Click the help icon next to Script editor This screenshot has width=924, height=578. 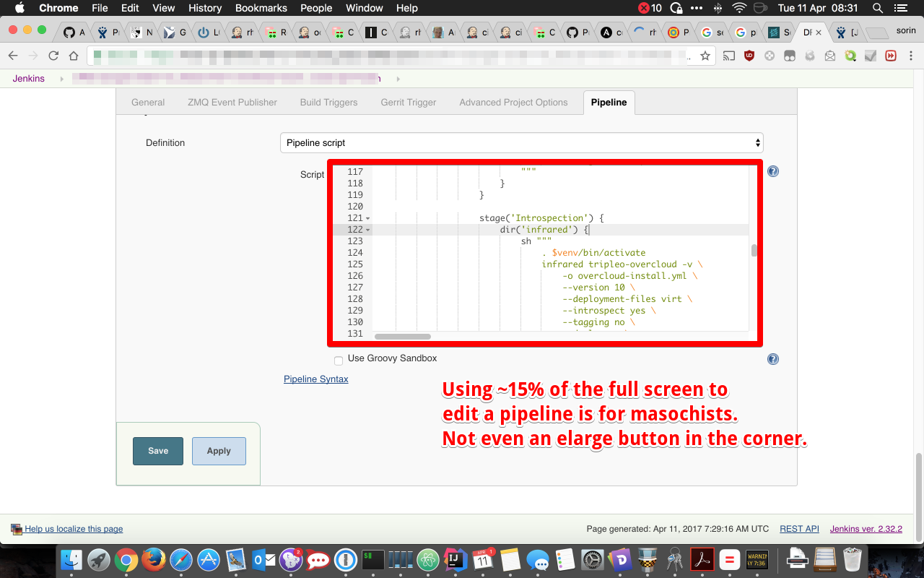pos(772,172)
